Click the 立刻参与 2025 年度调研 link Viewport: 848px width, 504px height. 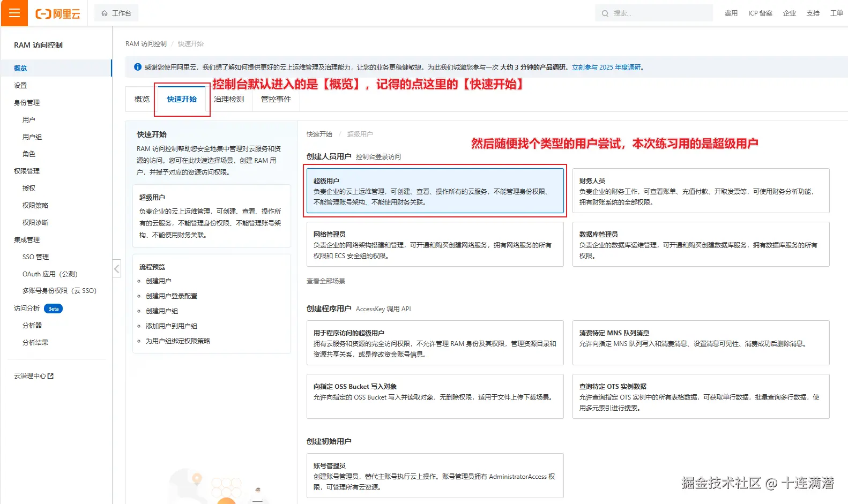606,67
